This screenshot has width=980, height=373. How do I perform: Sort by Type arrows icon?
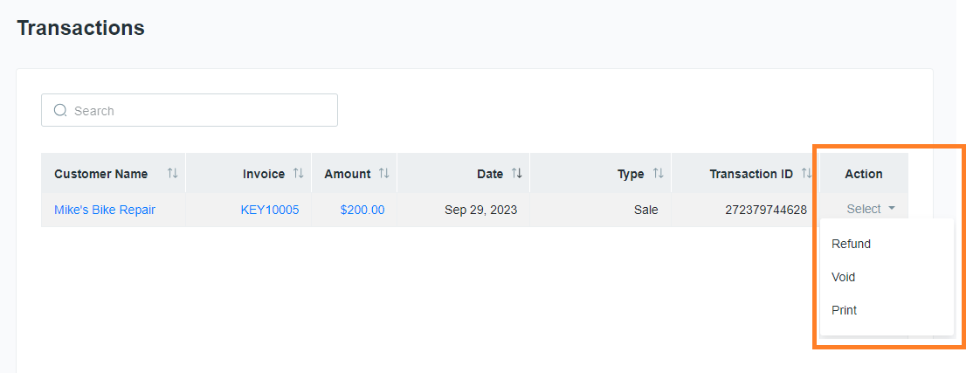[658, 174]
